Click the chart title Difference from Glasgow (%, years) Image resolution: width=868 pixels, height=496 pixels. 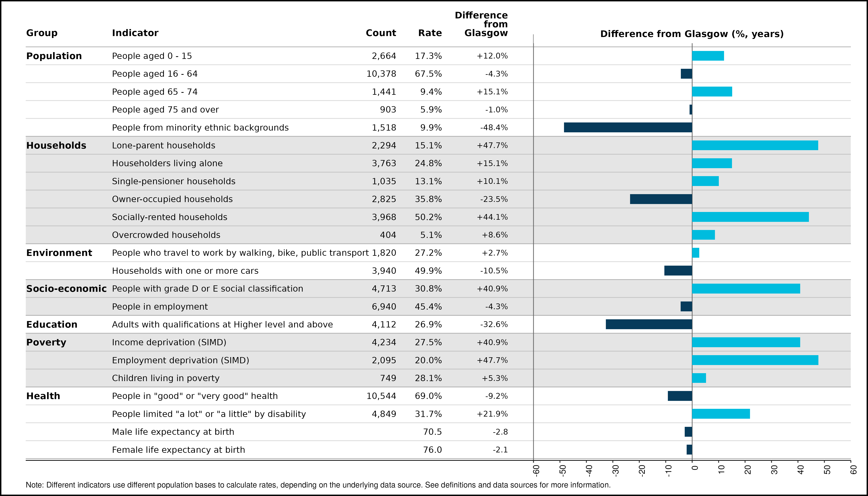[691, 34]
